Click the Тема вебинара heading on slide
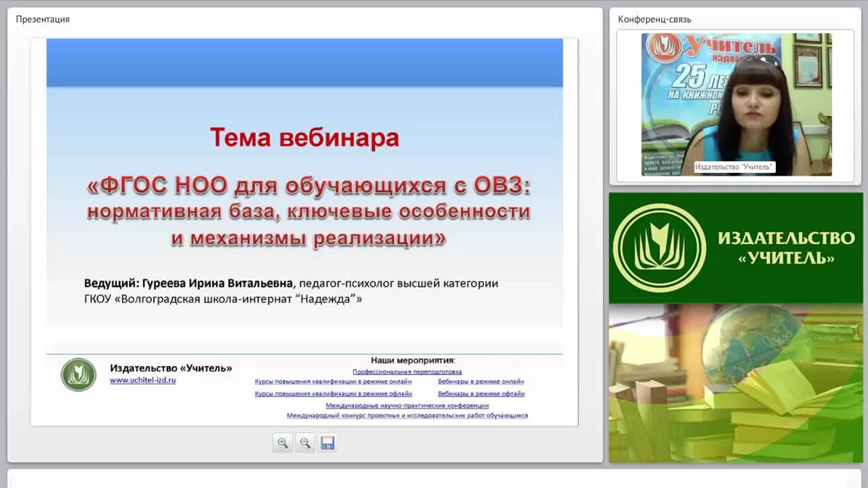The width and height of the screenshot is (868, 488). (x=304, y=138)
